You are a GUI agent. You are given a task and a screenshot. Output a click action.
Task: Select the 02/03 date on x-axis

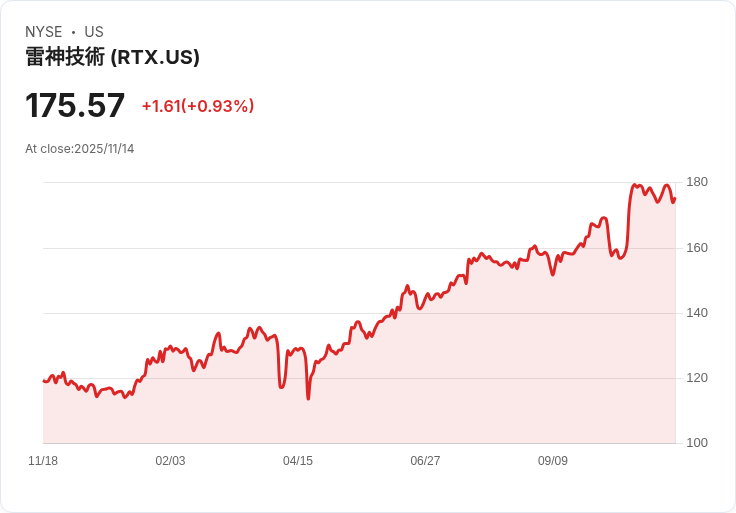pyautogui.click(x=170, y=461)
